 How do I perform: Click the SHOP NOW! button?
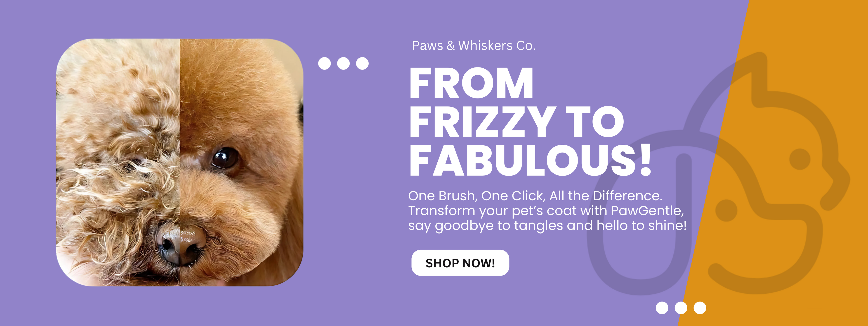[x=460, y=263]
